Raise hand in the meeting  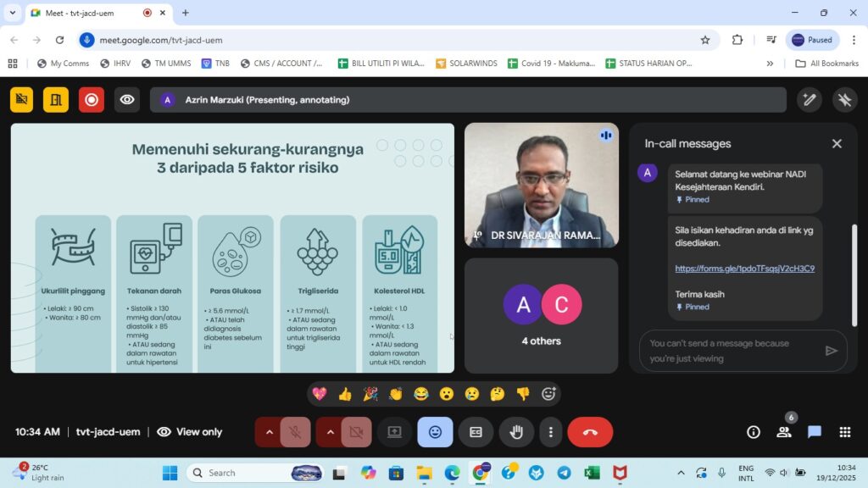click(516, 432)
